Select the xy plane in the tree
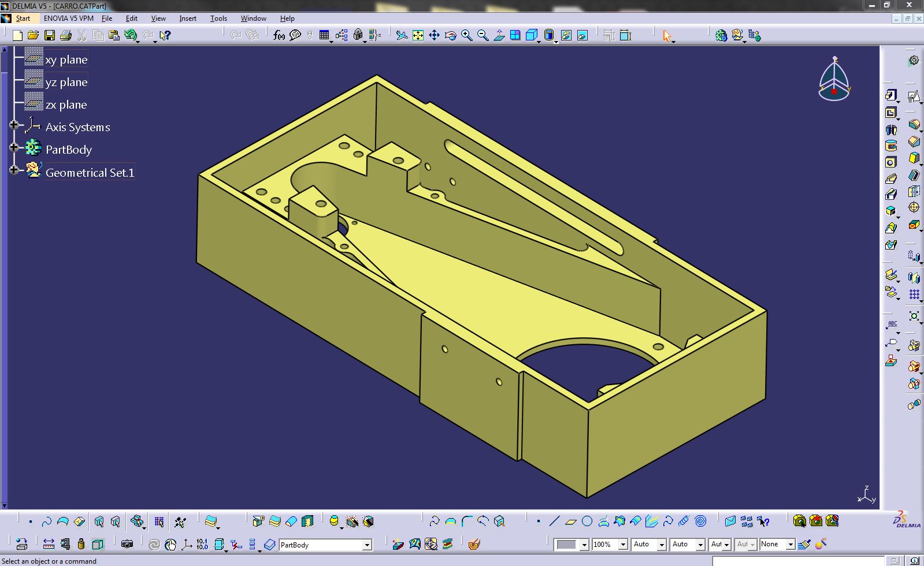924x566 pixels. point(66,59)
